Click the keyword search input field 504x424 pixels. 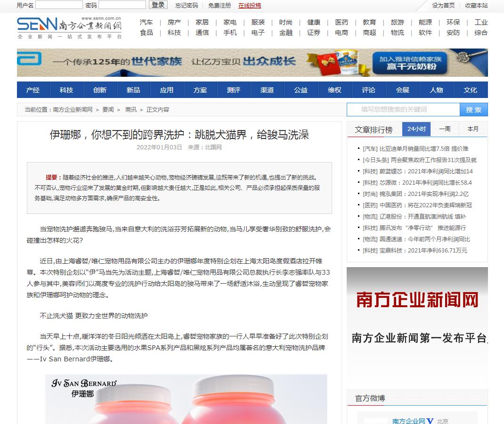(403, 110)
